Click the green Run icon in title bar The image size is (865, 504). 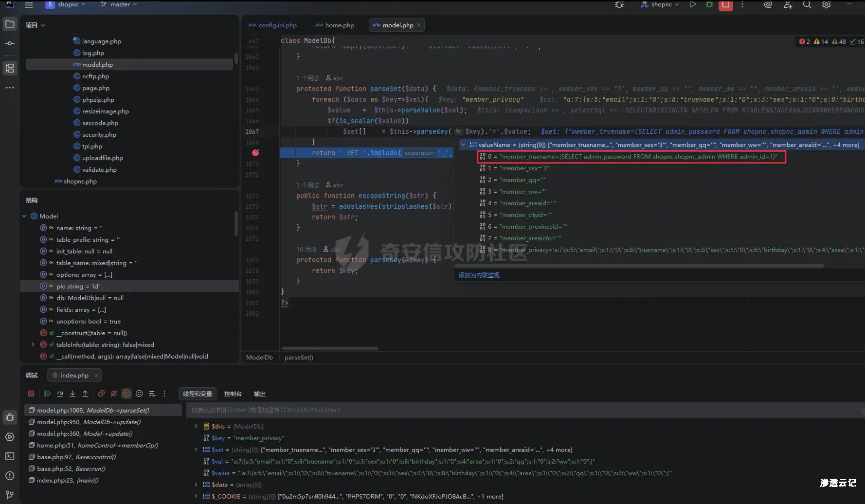click(692, 5)
